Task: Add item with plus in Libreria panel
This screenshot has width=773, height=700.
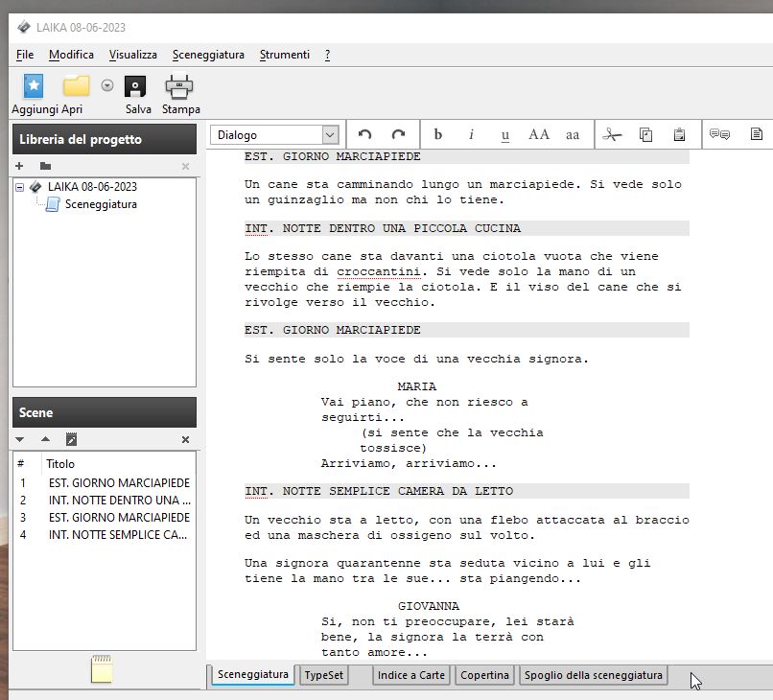Action: (19, 166)
